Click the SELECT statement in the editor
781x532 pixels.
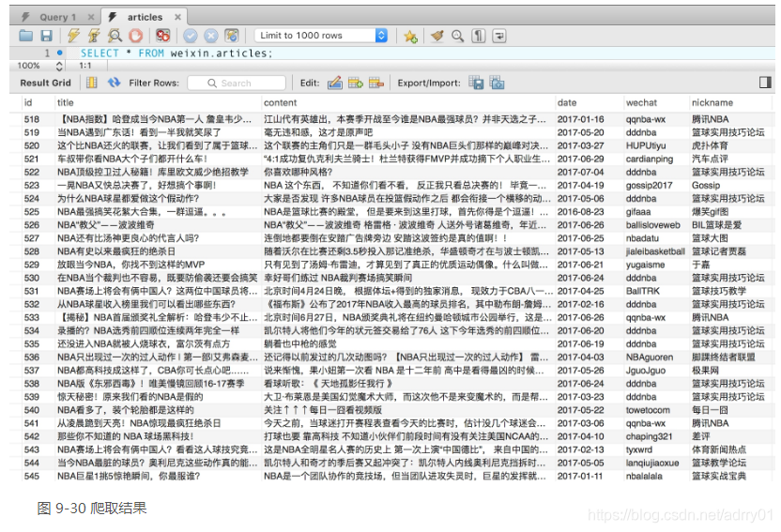coord(176,53)
